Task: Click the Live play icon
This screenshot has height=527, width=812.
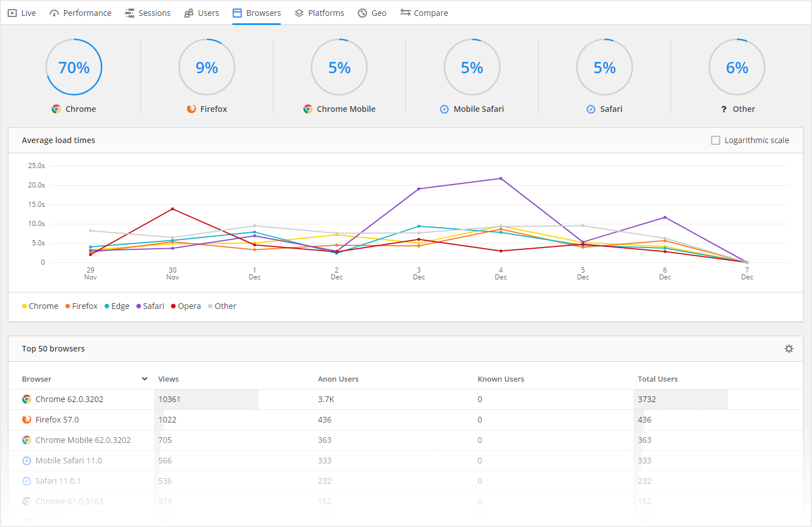Action: (12, 13)
